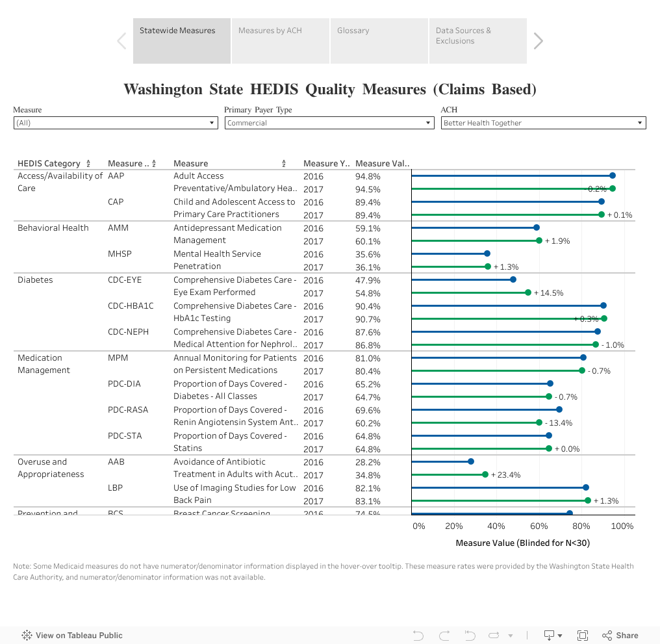The width and height of the screenshot is (660, 644).
Task: Click the View on Tableau Public logo
Action: click(27, 636)
